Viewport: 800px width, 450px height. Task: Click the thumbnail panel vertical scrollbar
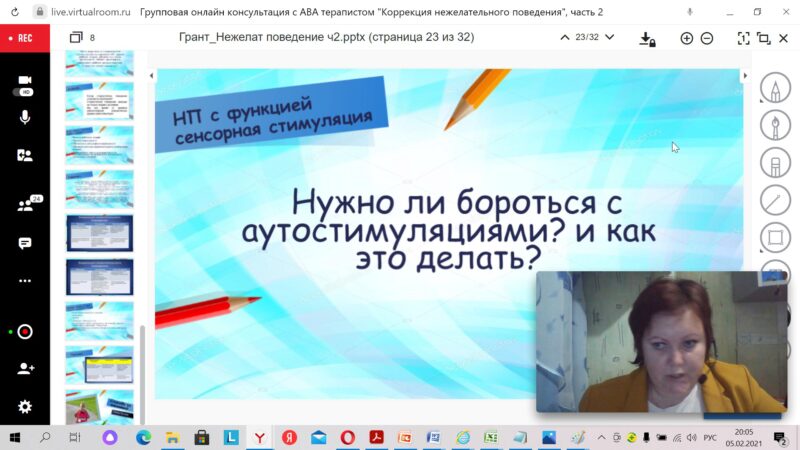click(x=142, y=375)
